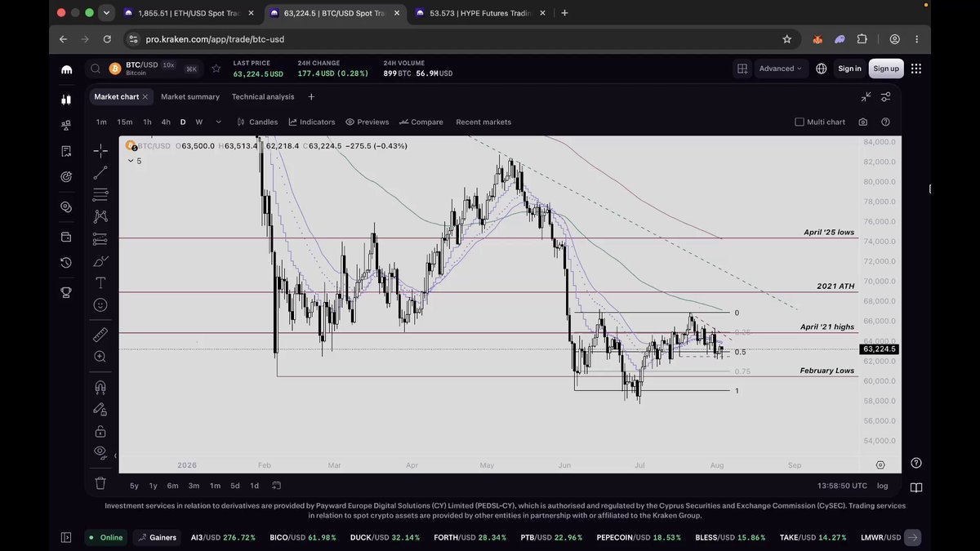This screenshot has height=551, width=980.
Task: Select the ruler measure tool
Action: tap(100, 335)
